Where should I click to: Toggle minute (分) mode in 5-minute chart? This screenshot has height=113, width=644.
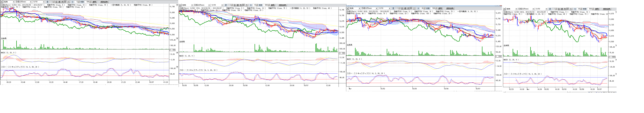coord(65,2)
